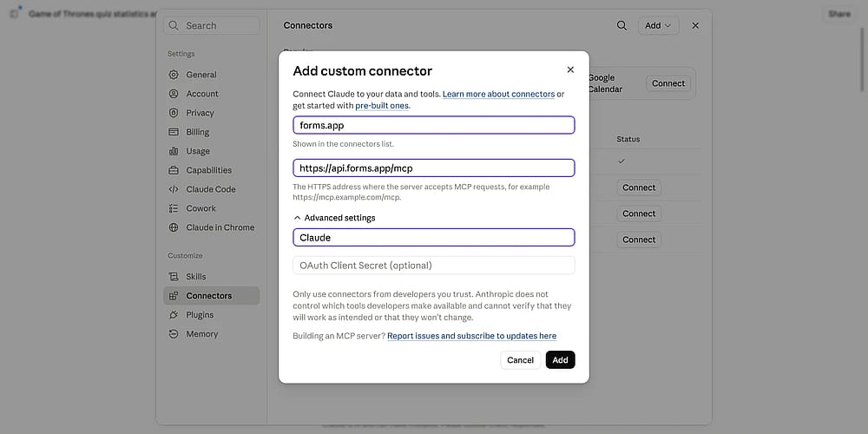Open Account settings
Screen dimensions: 868x434
tap(212, 94)
